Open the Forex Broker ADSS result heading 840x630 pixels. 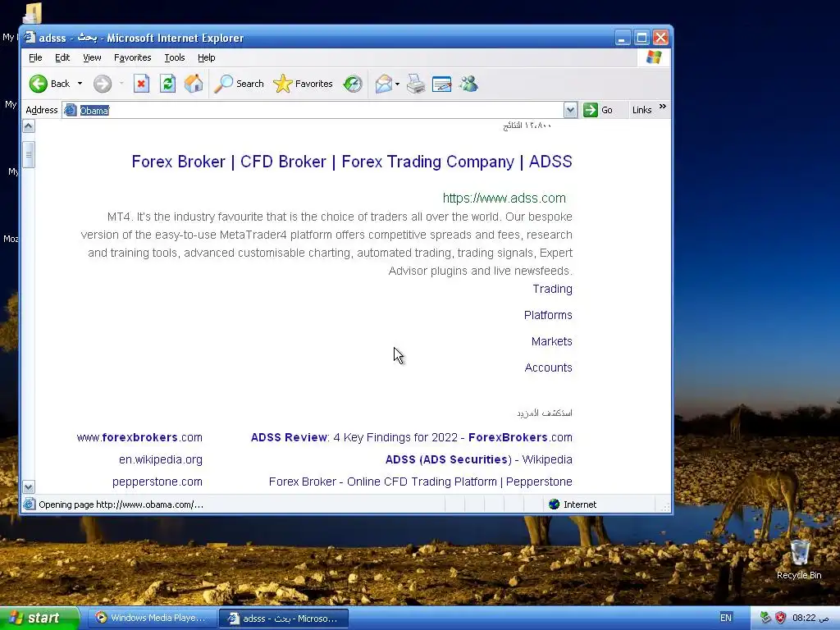tap(352, 162)
